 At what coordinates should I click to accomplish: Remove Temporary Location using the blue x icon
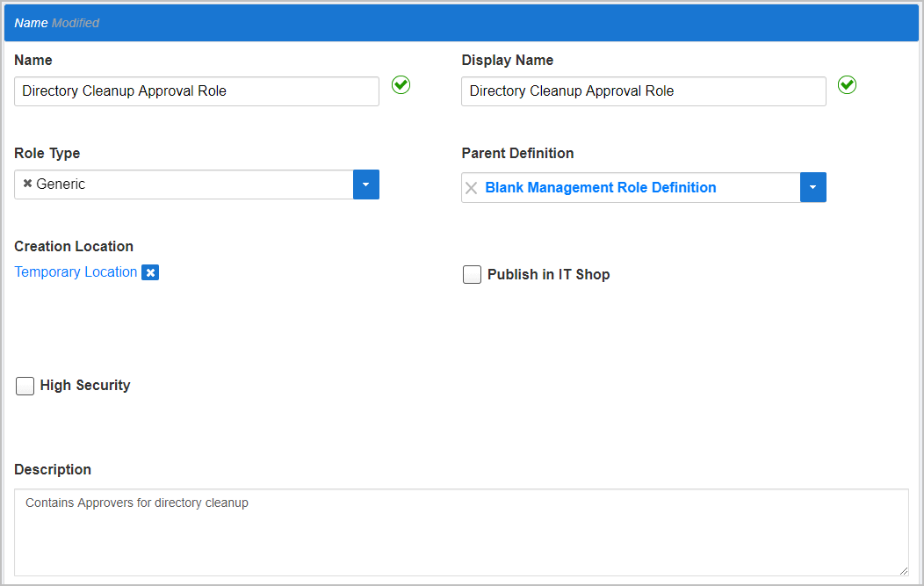(x=150, y=272)
